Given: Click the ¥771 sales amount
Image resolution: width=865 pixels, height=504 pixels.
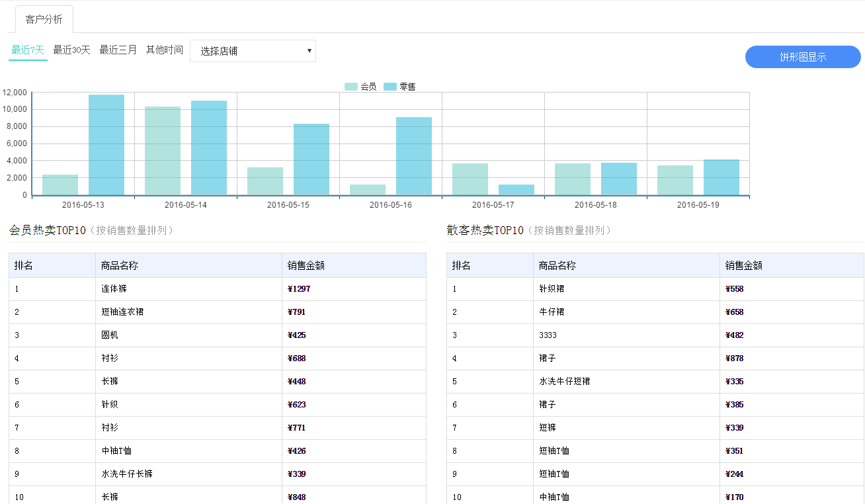Looking at the screenshot, I should pos(297,428).
